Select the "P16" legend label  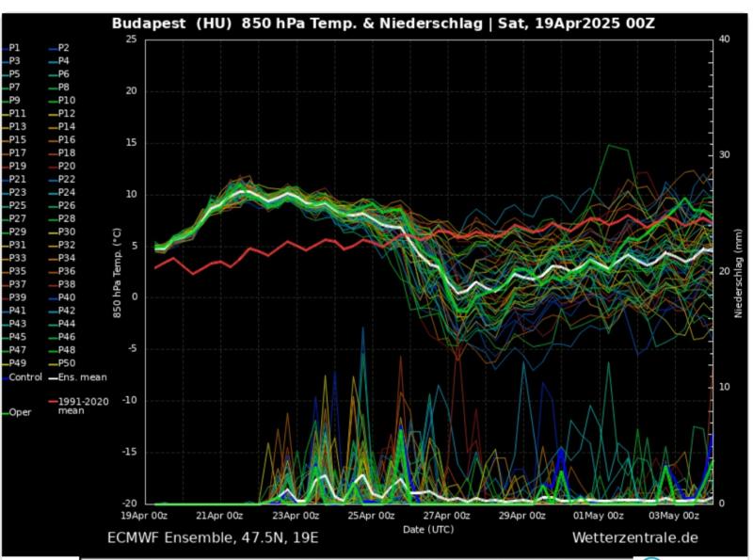coord(62,139)
